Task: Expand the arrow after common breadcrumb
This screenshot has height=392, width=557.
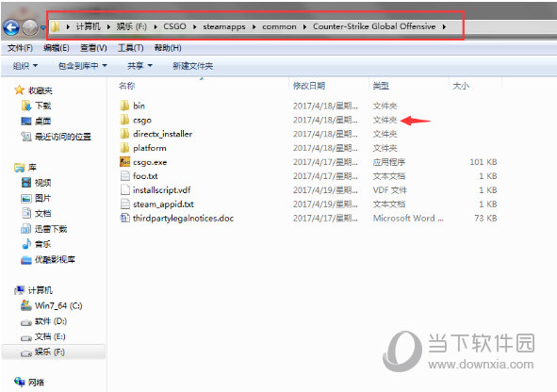Action: point(304,26)
